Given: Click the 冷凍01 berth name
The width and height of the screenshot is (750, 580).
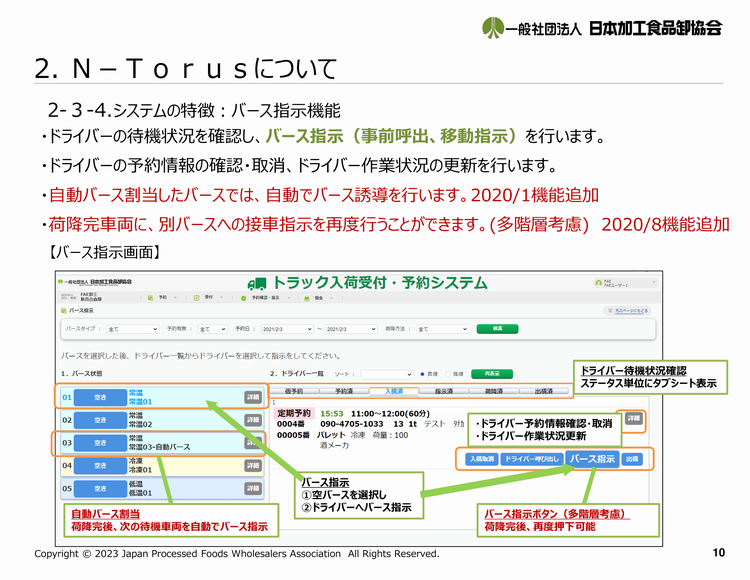Looking at the screenshot, I should click(140, 470).
